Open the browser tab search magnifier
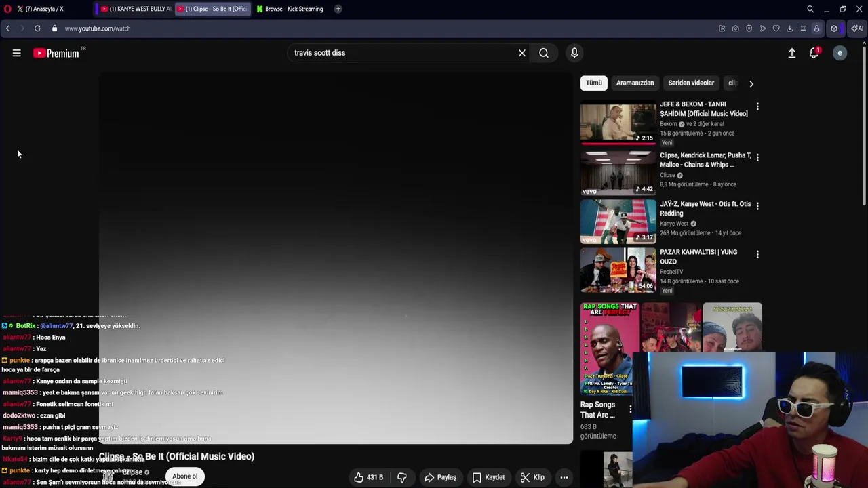868x488 pixels. tap(810, 9)
